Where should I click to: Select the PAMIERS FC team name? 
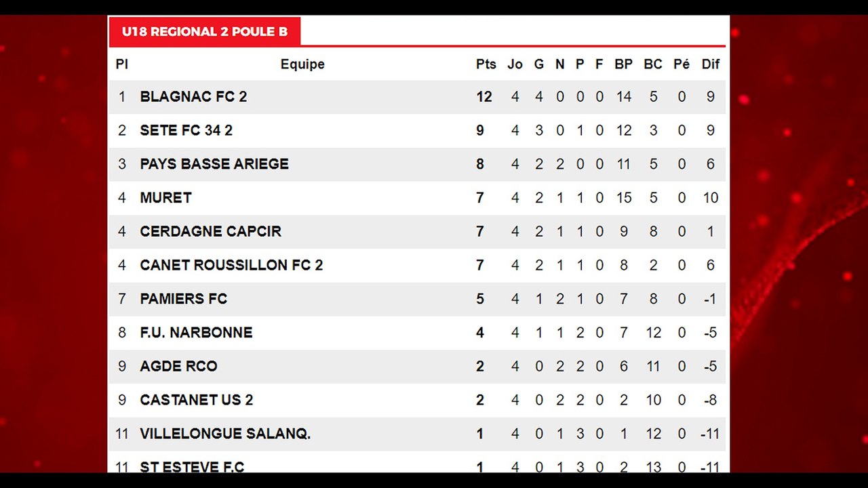(x=183, y=299)
